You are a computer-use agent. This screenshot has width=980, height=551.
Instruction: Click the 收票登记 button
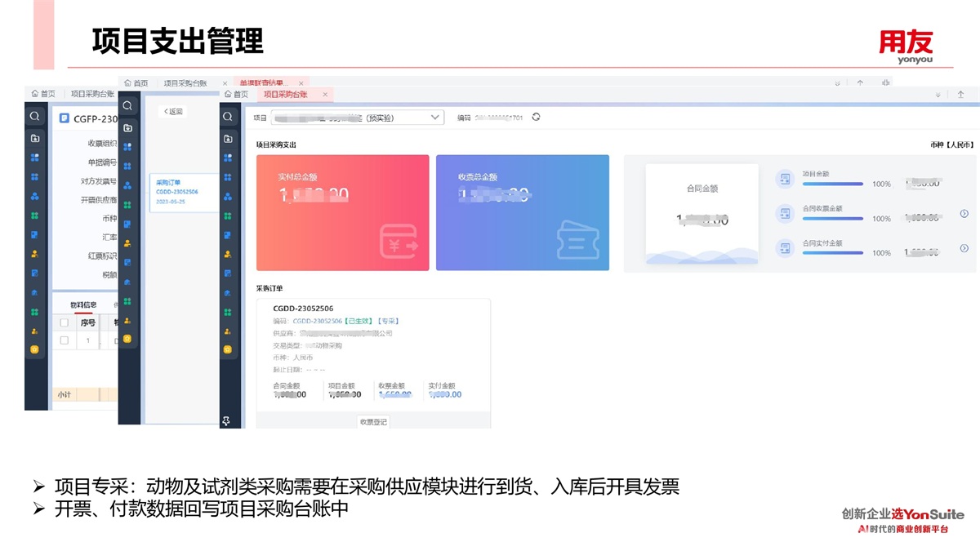click(373, 422)
